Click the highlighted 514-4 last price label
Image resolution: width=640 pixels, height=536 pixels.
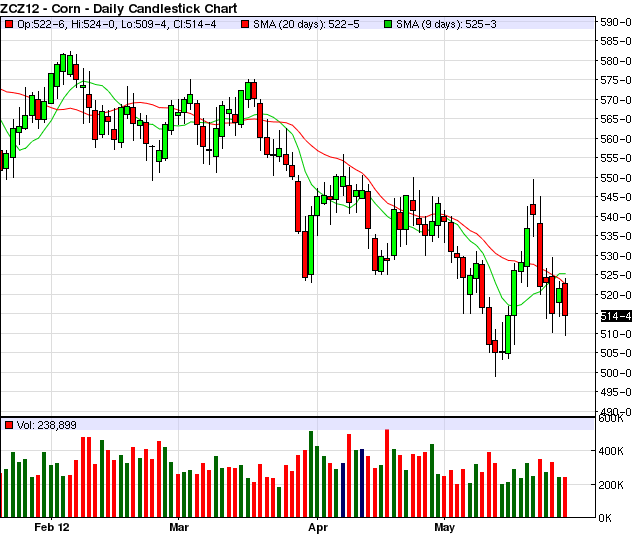click(616, 316)
